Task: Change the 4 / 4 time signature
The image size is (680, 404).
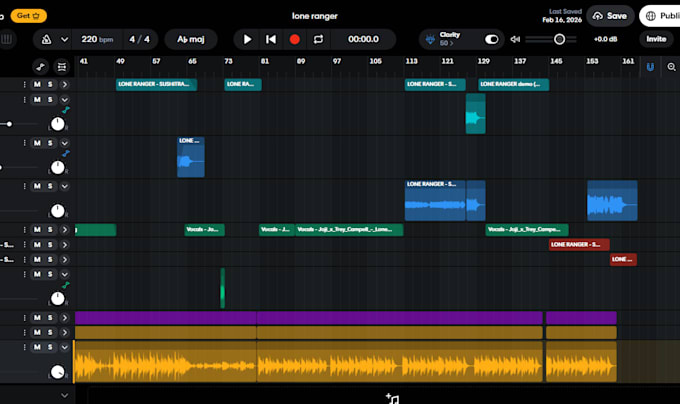Action: pyautogui.click(x=140, y=39)
